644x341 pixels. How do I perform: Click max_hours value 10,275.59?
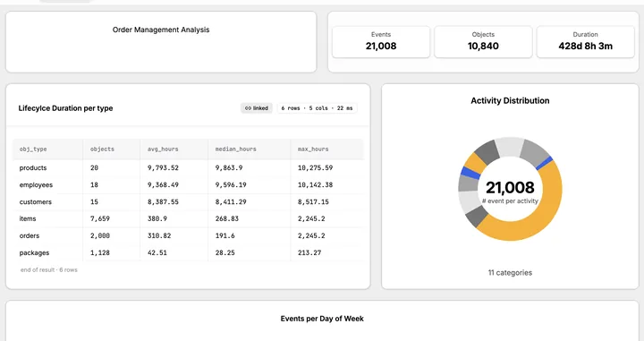coord(315,167)
